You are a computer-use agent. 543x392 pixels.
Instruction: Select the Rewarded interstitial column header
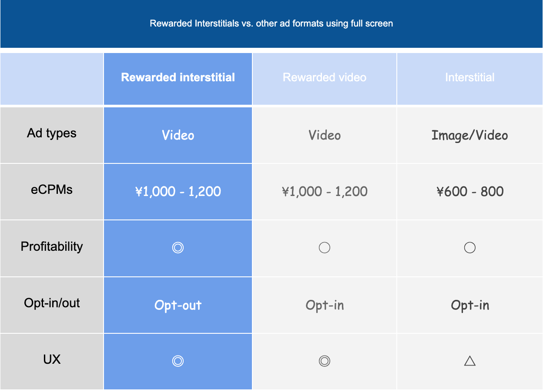[x=178, y=78]
